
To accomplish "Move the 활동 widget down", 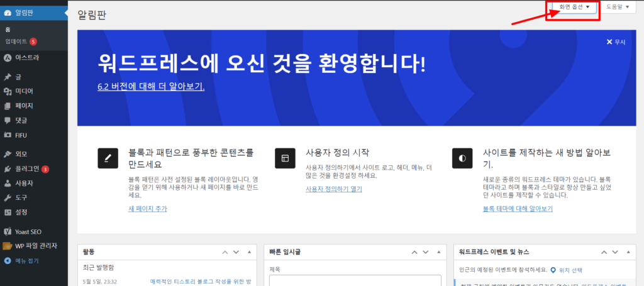I will (236, 252).
